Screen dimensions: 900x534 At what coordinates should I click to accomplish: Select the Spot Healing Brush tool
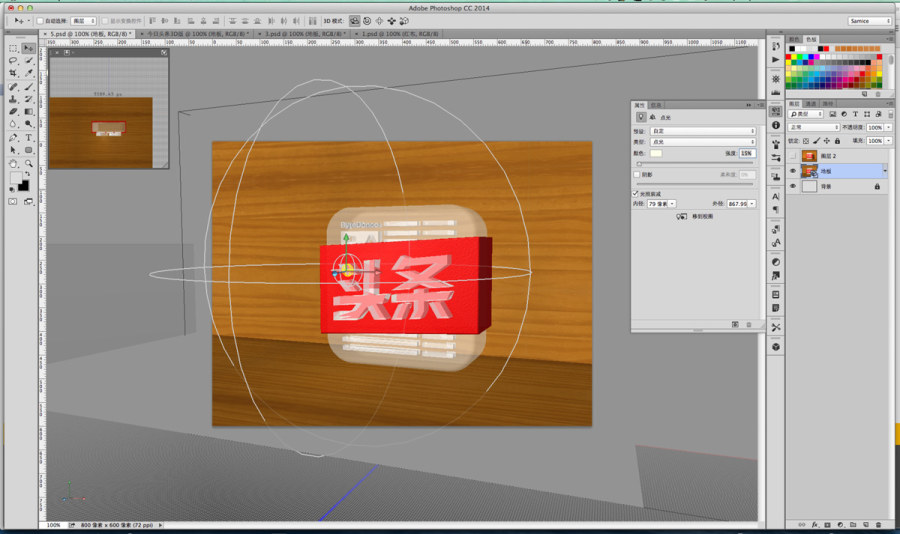pyautogui.click(x=13, y=87)
